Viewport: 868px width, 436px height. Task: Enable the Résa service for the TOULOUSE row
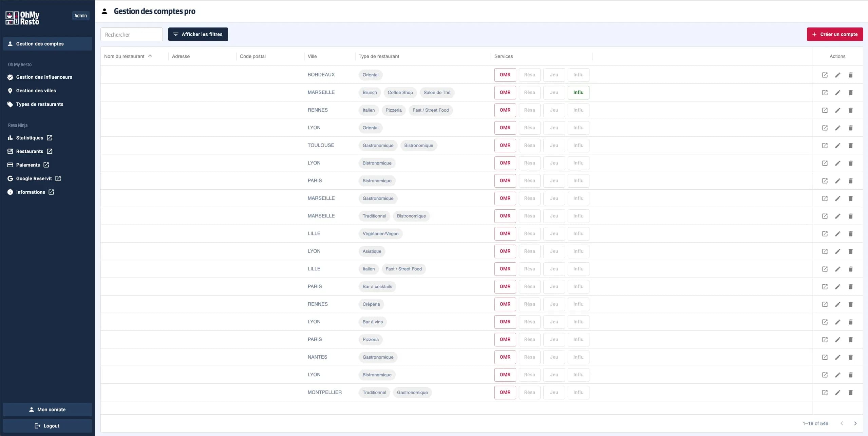[529, 145]
